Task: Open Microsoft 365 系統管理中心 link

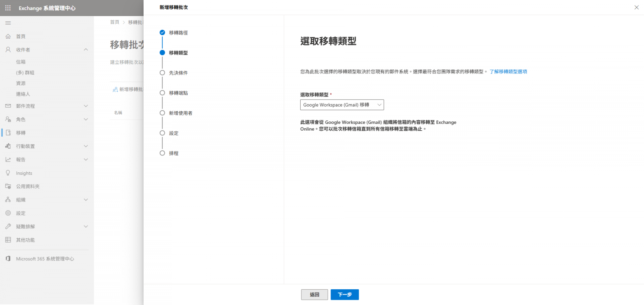Action: (45, 259)
